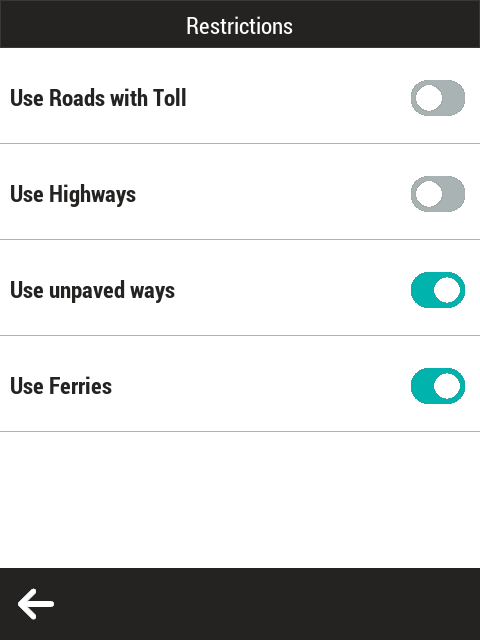
Task: Go back using the left arrow icon
Action: pyautogui.click(x=36, y=604)
